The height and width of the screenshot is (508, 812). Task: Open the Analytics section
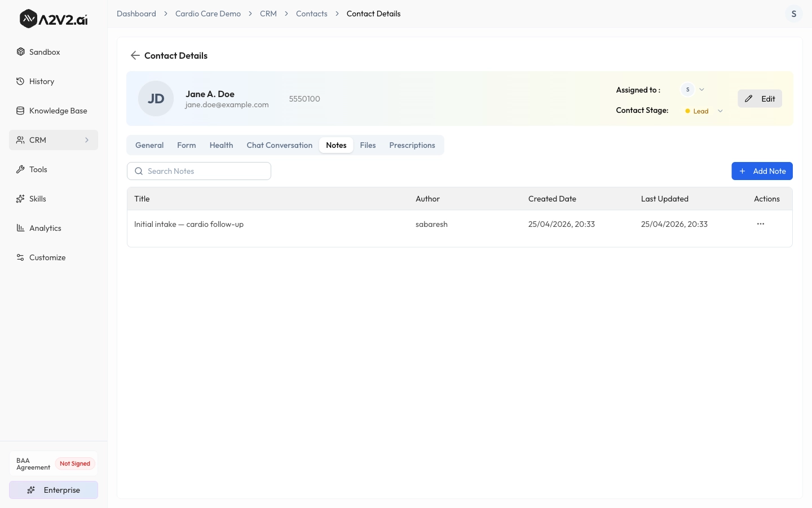coord(45,228)
